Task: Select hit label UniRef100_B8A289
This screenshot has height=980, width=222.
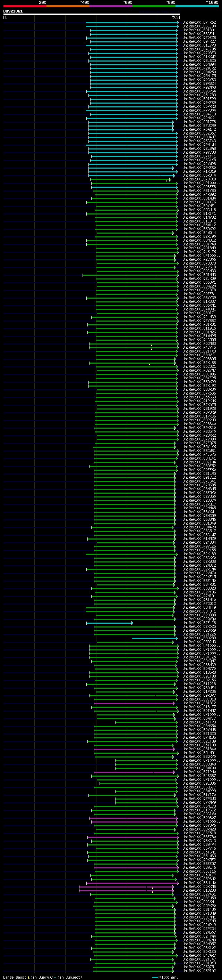Action: click(x=199, y=638)
